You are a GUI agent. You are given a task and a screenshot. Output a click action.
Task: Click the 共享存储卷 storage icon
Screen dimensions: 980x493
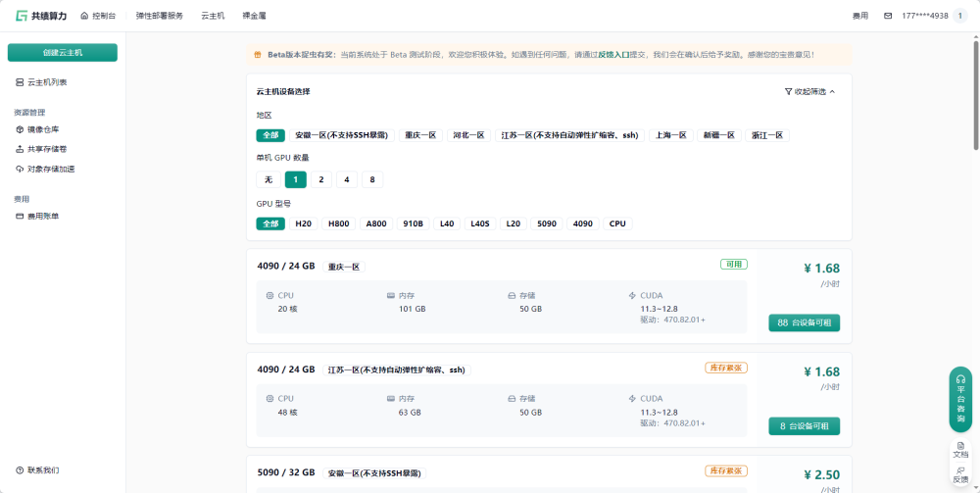pos(20,149)
